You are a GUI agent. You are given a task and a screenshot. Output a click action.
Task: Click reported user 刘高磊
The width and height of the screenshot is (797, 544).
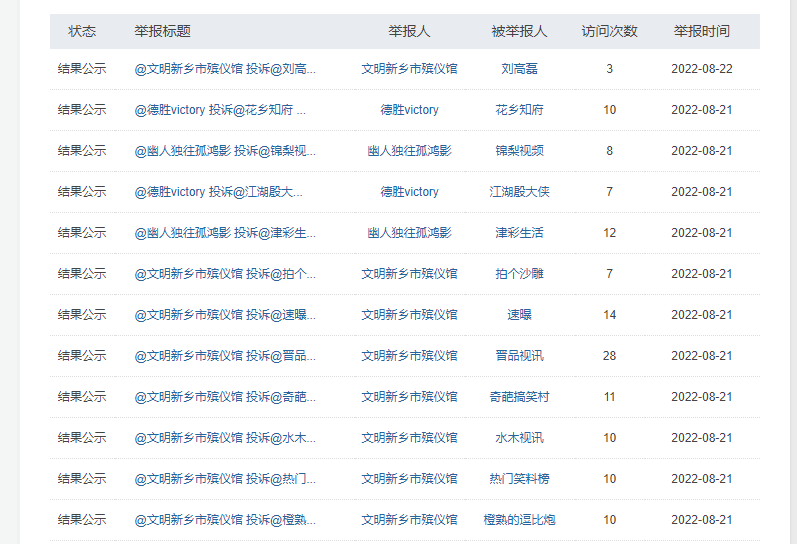coord(519,69)
